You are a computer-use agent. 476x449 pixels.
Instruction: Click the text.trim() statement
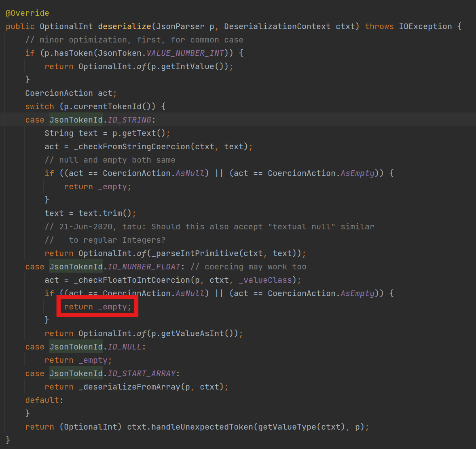(x=91, y=214)
